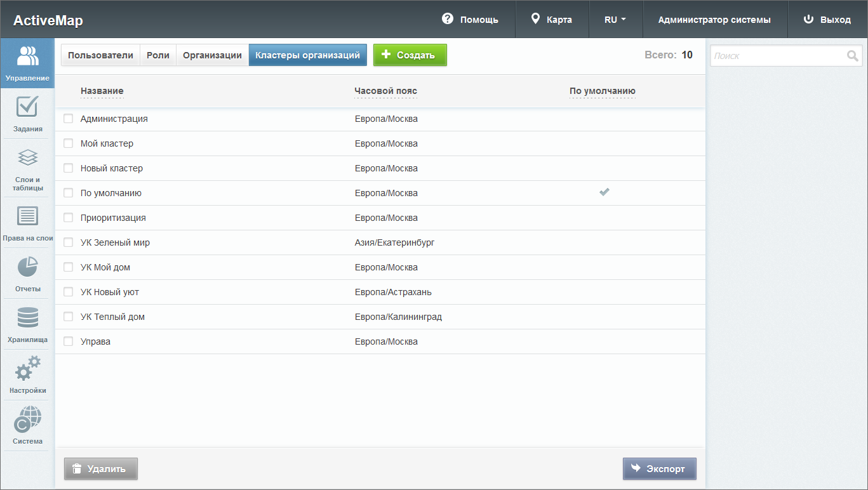
Task: Switch to the Организации tab
Action: (x=212, y=55)
